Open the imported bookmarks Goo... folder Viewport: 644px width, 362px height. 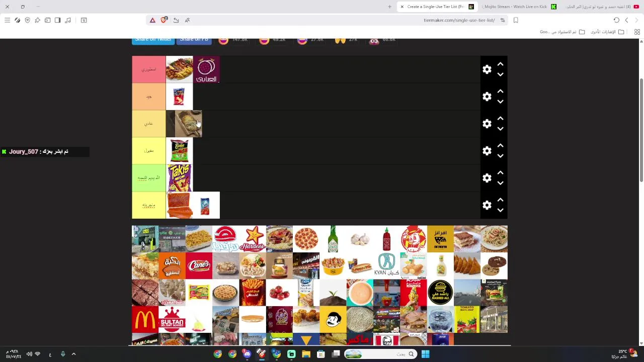(562, 32)
